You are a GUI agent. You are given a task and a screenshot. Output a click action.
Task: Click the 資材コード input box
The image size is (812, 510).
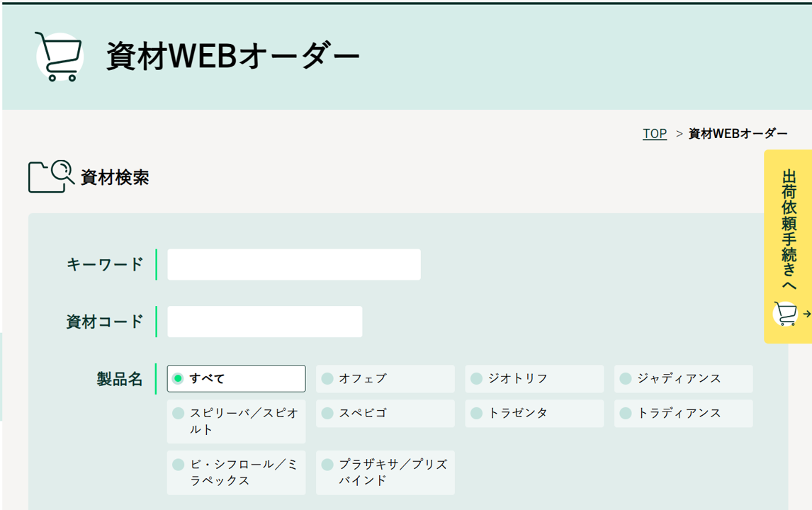click(x=264, y=322)
